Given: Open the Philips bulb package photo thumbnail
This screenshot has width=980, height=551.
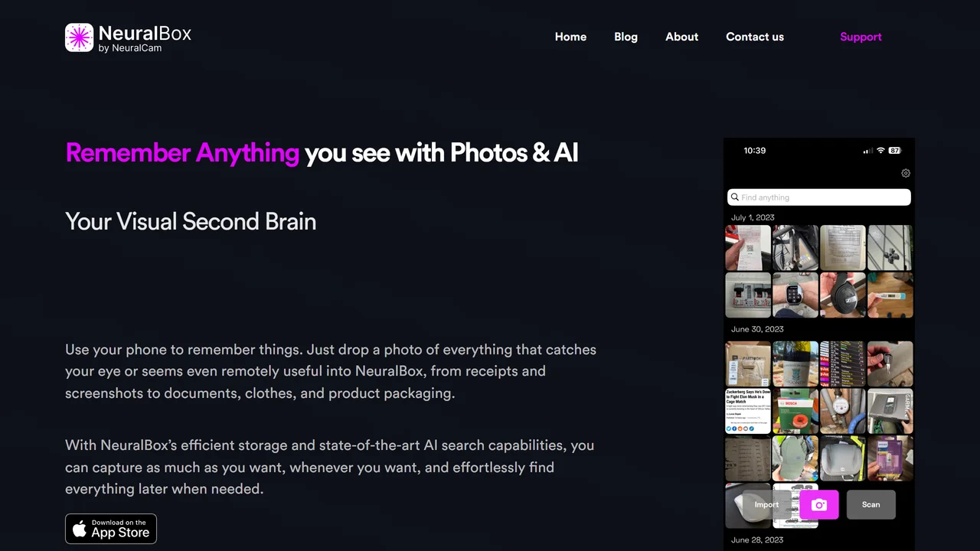Looking at the screenshot, I should pos(890,458).
